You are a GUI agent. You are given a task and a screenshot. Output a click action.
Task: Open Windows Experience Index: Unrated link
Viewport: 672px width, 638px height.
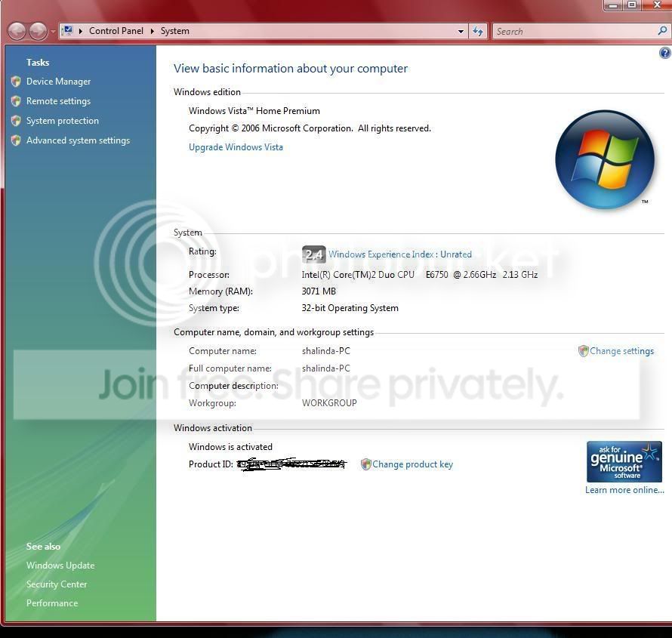(x=400, y=254)
